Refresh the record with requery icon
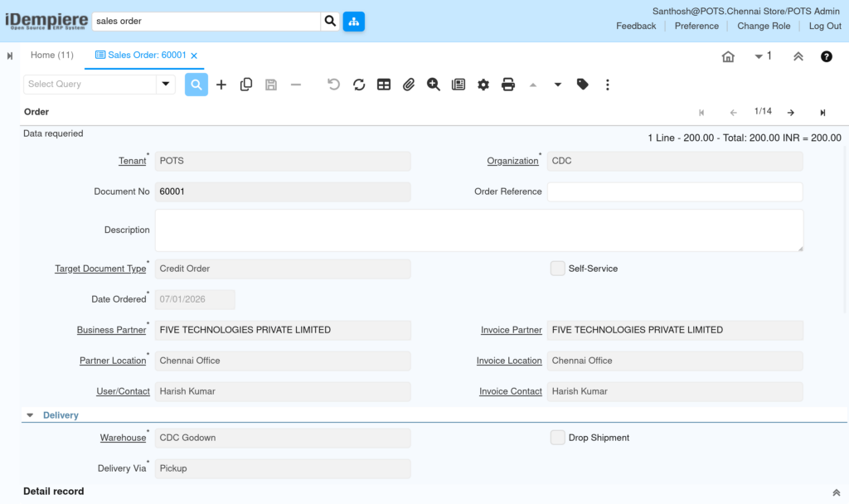Viewport: 849px width, 504px height. 359,85
